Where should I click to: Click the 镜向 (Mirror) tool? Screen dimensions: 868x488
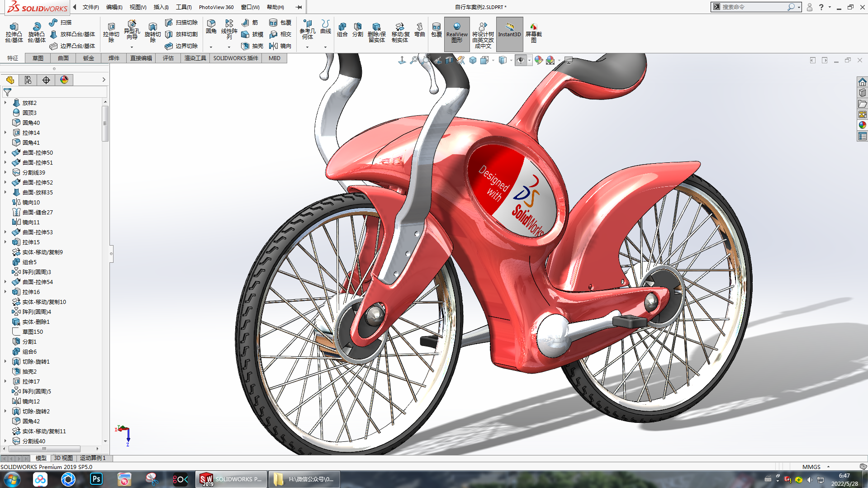pyautogui.click(x=280, y=46)
